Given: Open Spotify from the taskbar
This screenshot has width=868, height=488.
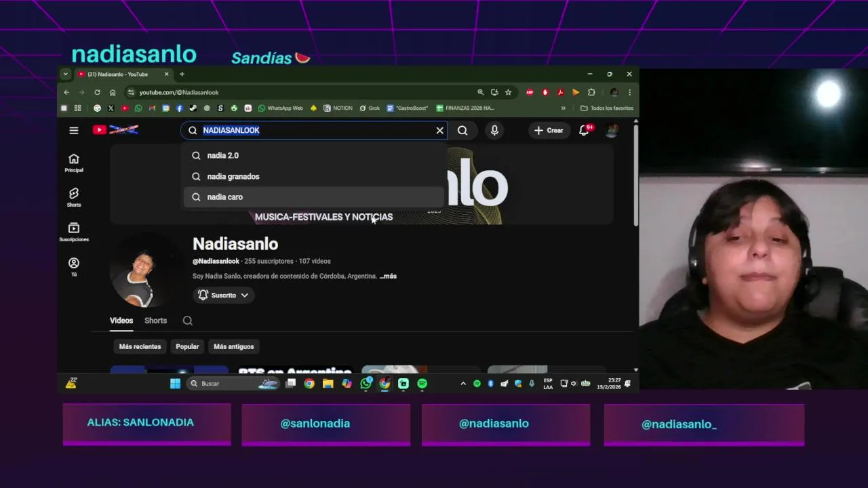Looking at the screenshot, I should [x=422, y=384].
